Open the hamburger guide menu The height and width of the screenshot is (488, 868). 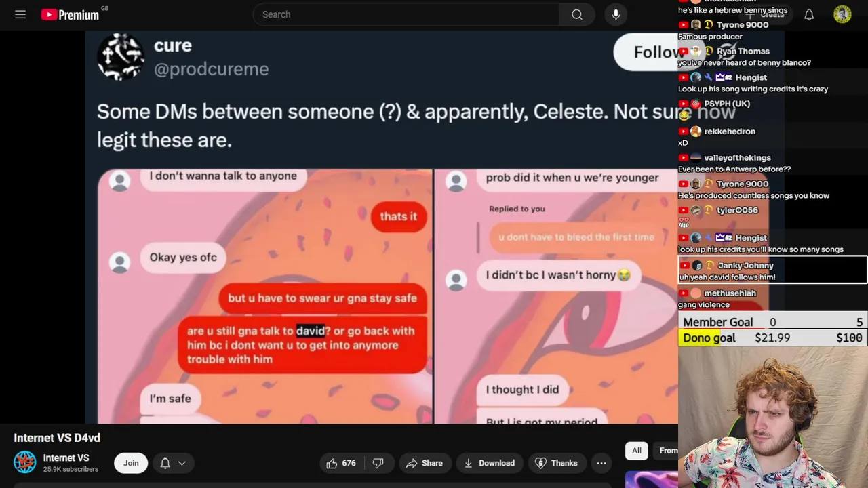pos(20,14)
